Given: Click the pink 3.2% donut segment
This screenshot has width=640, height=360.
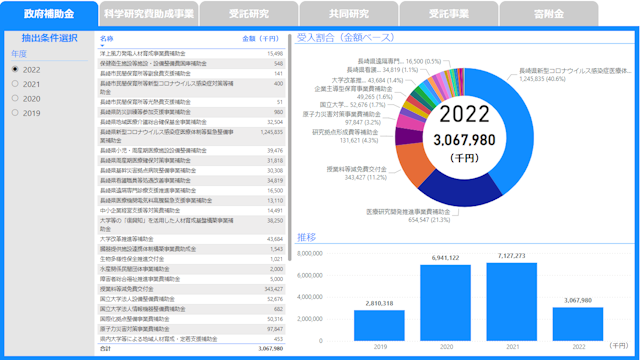Looking at the screenshot, I should [x=410, y=124].
